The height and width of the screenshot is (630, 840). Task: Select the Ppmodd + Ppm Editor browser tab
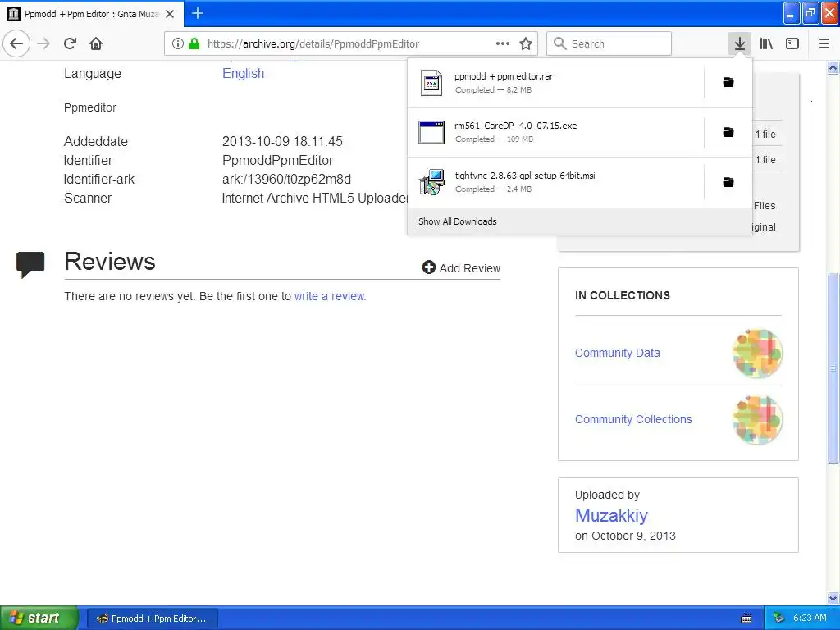pyautogui.click(x=92, y=14)
